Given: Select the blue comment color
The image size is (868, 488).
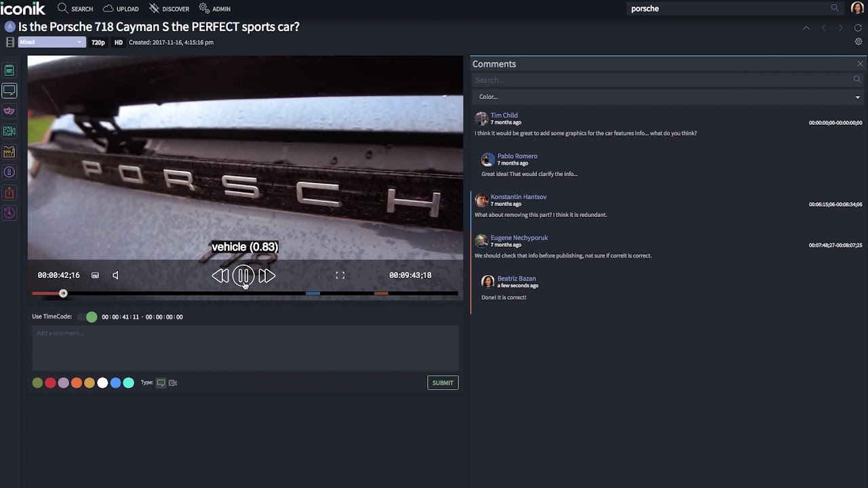Looking at the screenshot, I should (x=115, y=383).
